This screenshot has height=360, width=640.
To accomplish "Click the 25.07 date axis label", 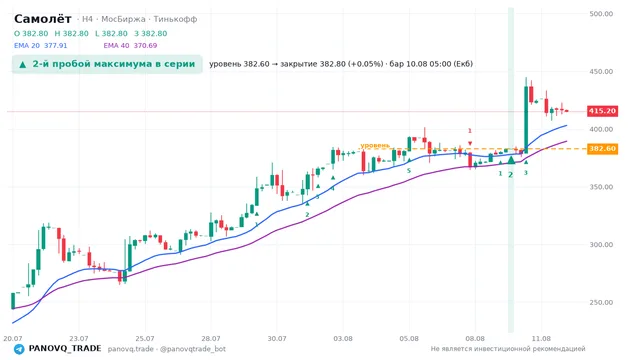I will [145, 338].
